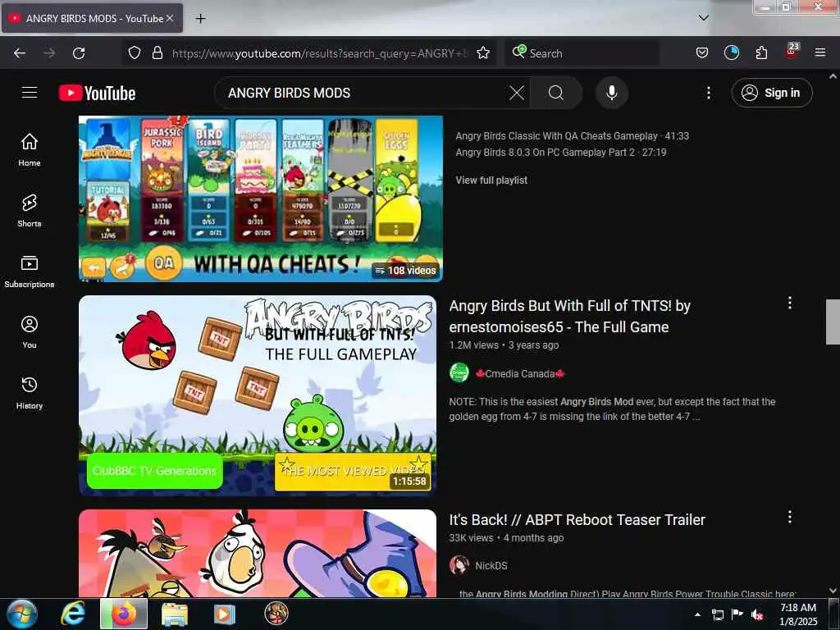Click the NickDS channel avatar
The width and height of the screenshot is (840, 630).
[x=459, y=564]
